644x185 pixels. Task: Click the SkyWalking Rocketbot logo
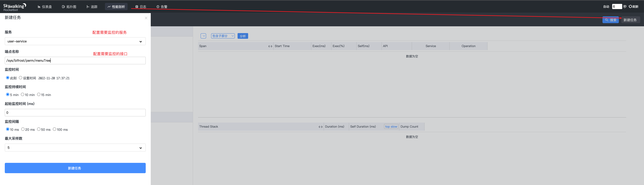coord(14,7)
